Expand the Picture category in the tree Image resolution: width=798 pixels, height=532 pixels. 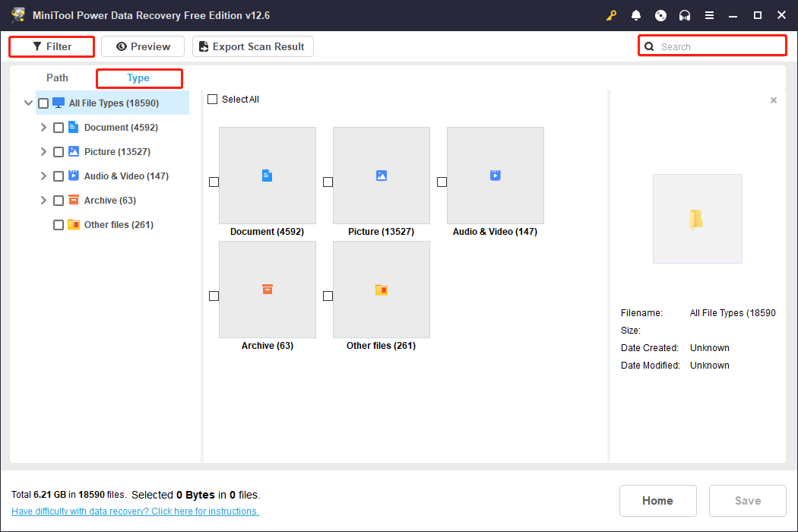43,151
